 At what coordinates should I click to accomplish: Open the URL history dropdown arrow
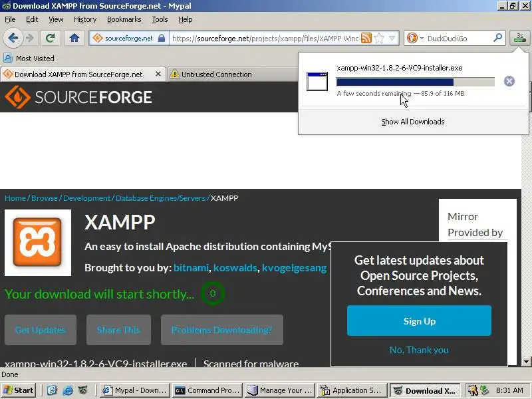click(x=392, y=39)
